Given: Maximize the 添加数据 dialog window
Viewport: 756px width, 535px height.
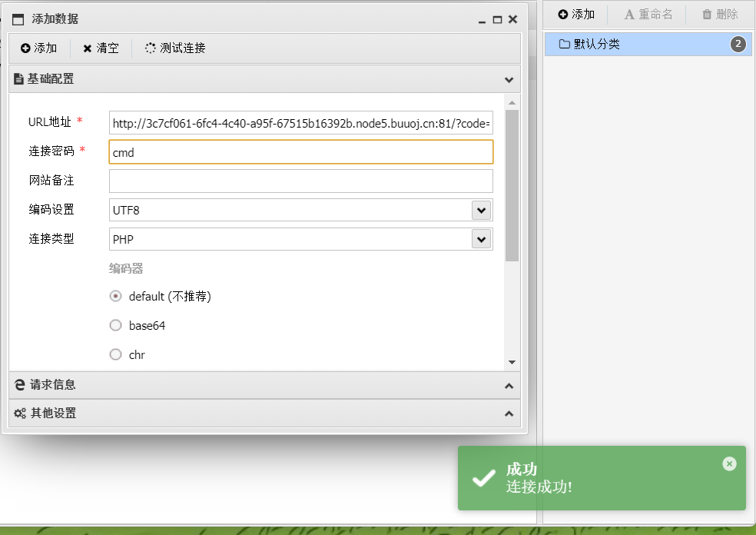Looking at the screenshot, I should click(x=497, y=19).
